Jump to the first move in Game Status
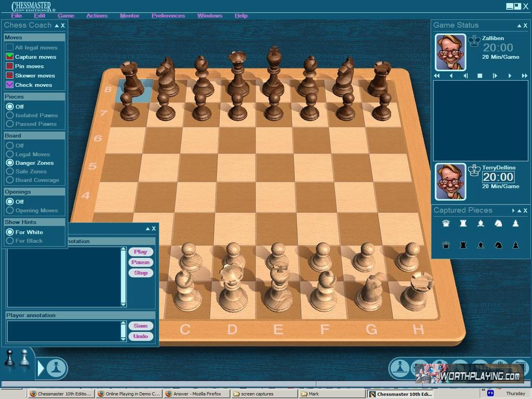Image resolution: width=532 pixels, height=399 pixels. tap(437, 76)
